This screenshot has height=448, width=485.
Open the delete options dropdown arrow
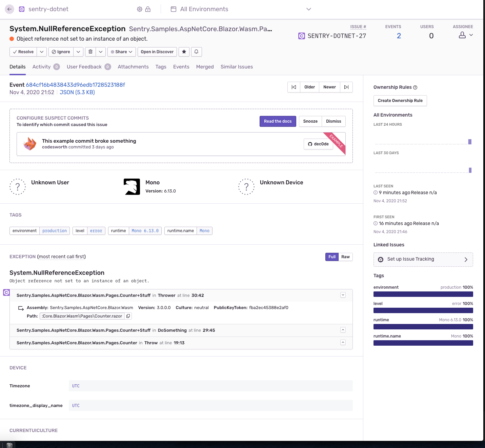(101, 52)
